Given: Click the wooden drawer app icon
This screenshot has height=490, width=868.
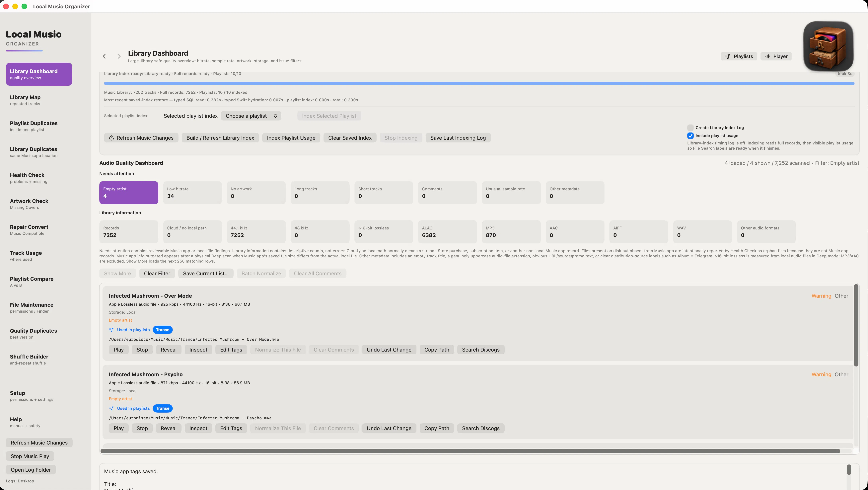Looking at the screenshot, I should click(x=828, y=46).
